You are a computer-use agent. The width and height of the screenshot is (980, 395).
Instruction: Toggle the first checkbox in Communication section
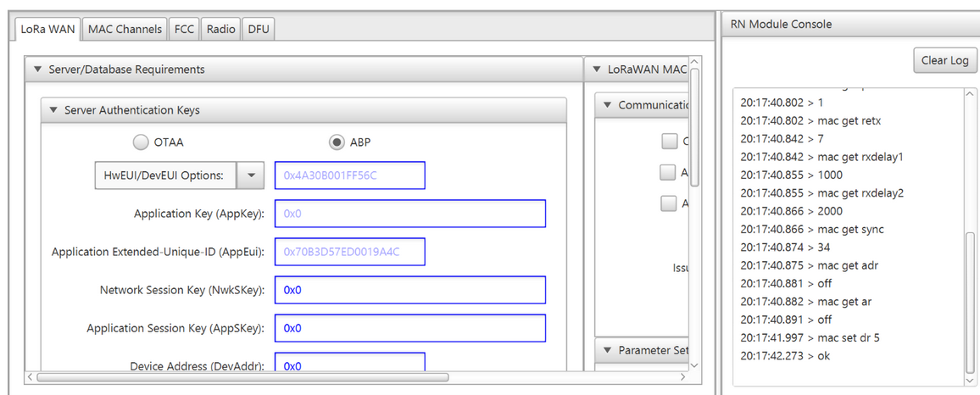(x=670, y=142)
